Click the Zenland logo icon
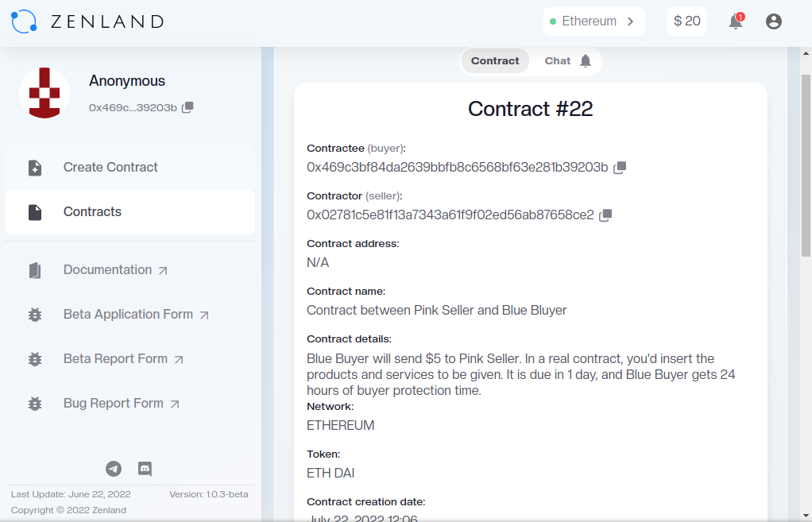 point(24,21)
